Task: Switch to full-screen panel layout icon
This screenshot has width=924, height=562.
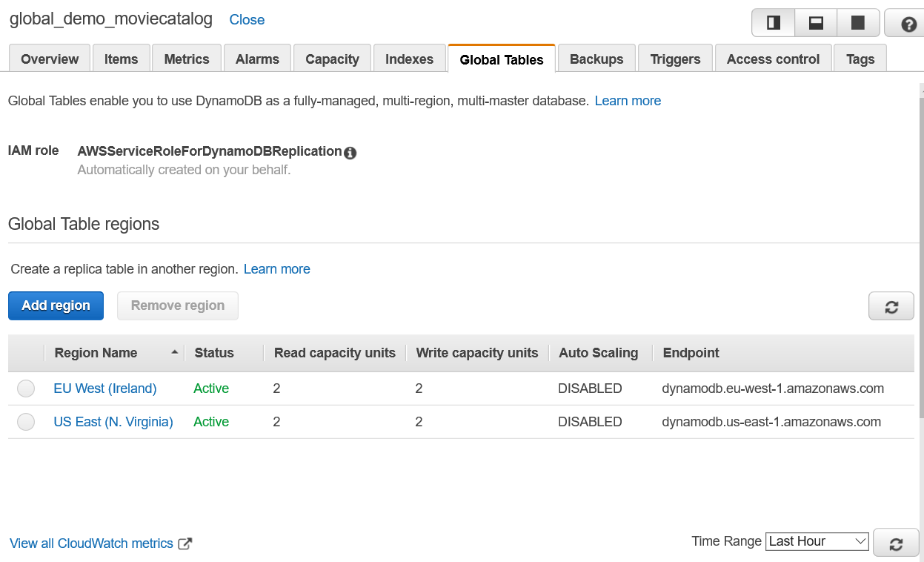Action: pyautogui.click(x=858, y=23)
